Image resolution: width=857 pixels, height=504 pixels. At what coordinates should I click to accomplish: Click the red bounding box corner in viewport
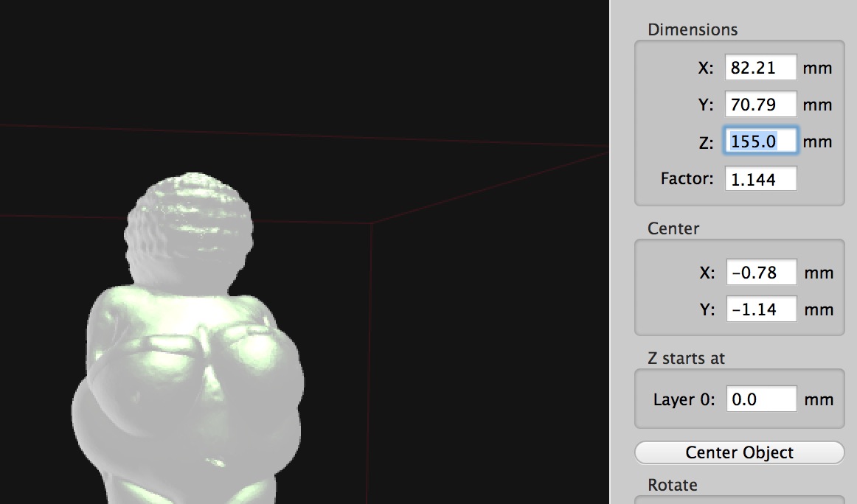tap(371, 222)
